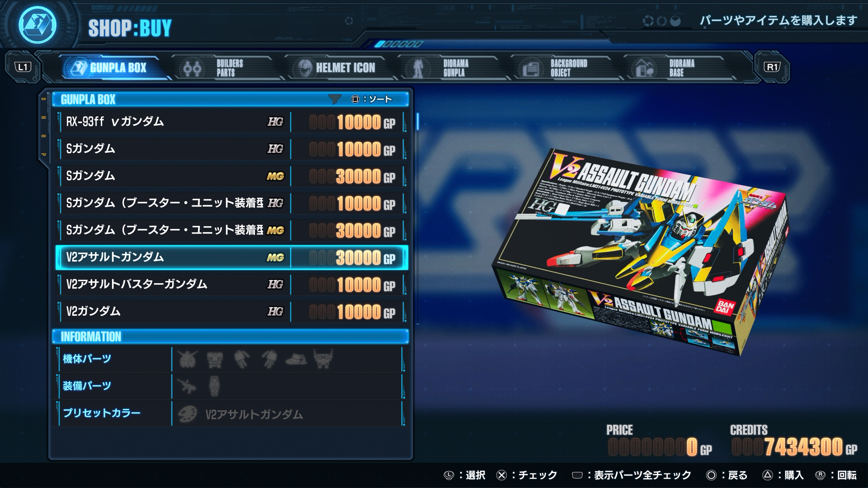
Task: Click the 30000 GP price of V2アサルトガンダム
Action: click(352, 258)
